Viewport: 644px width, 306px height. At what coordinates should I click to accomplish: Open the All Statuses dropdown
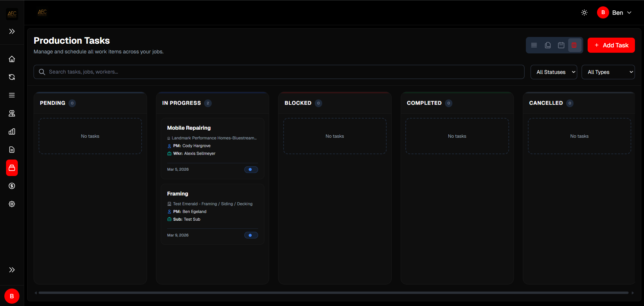click(554, 72)
